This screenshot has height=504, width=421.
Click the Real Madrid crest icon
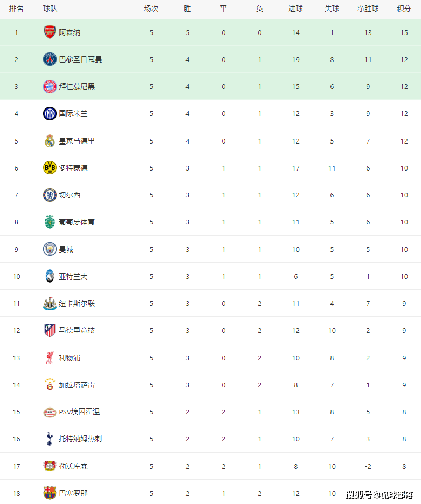50,141
